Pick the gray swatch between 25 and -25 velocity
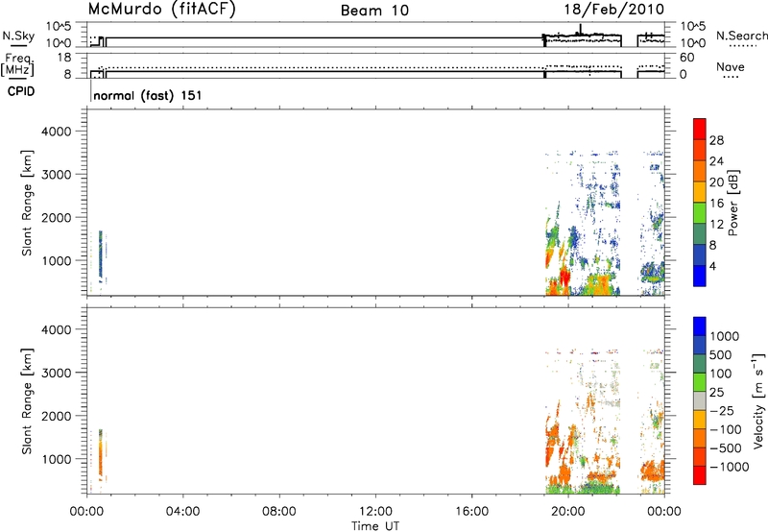The image size is (768, 532). (700, 400)
